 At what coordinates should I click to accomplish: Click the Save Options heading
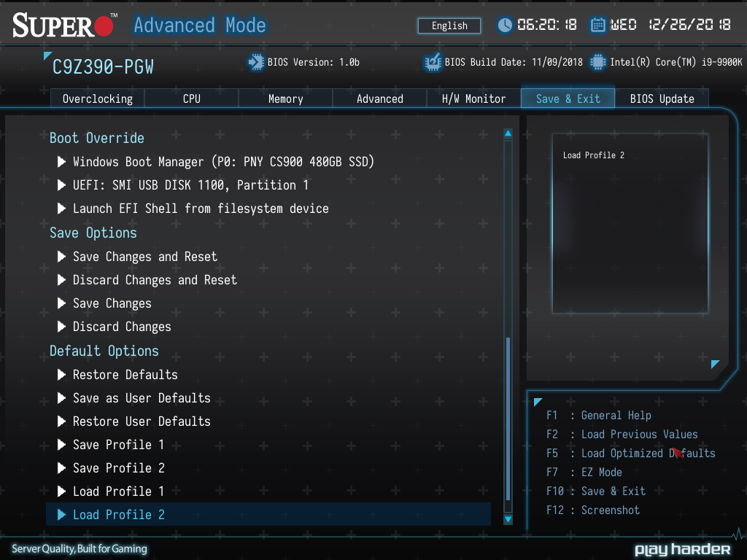(x=93, y=233)
